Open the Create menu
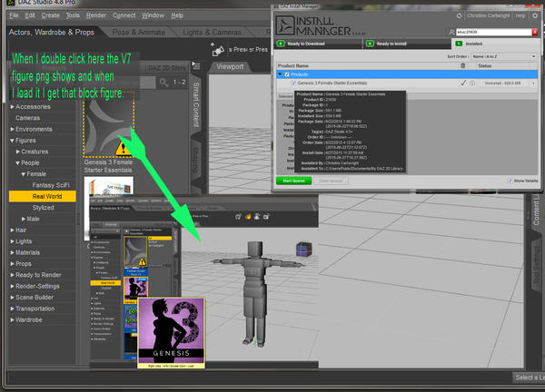Image resolution: width=545 pixels, height=392 pixels. tap(50, 15)
